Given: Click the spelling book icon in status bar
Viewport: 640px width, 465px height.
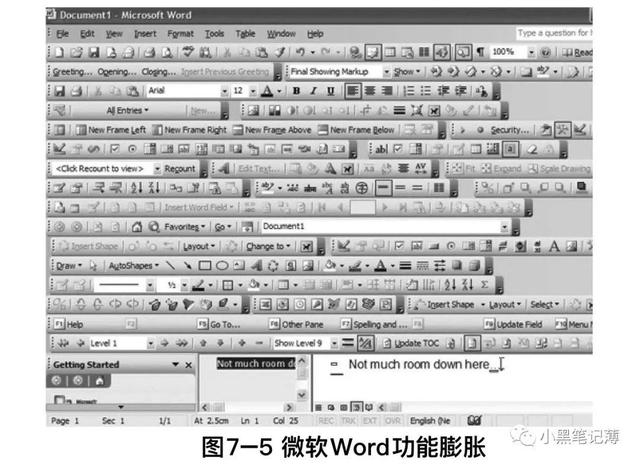Looking at the screenshot, I should click(x=474, y=420).
